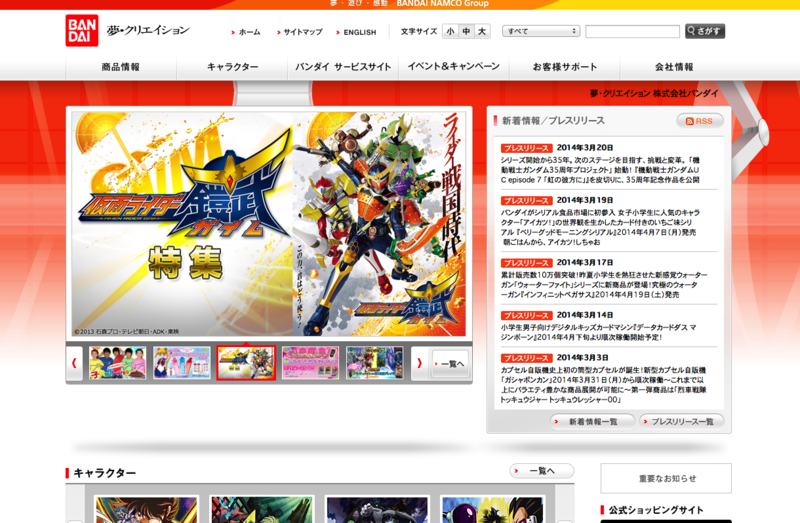Viewport: 800px width, 523px height.
Task: Open the first character thumbnail card
Action: point(146,509)
